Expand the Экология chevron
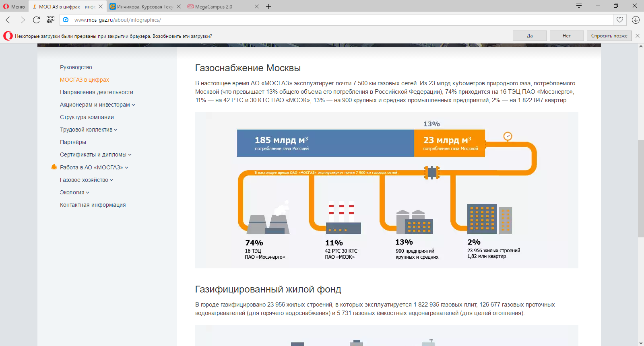644x346 pixels. point(88,193)
